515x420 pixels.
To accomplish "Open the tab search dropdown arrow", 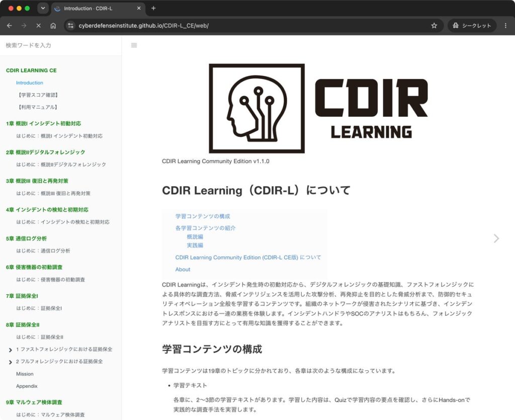I will point(43,8).
